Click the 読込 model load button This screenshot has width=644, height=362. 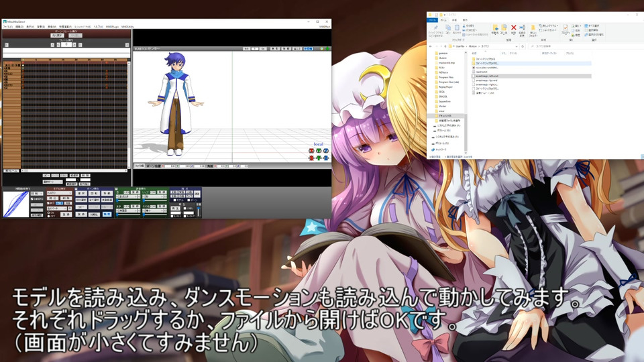point(52,198)
